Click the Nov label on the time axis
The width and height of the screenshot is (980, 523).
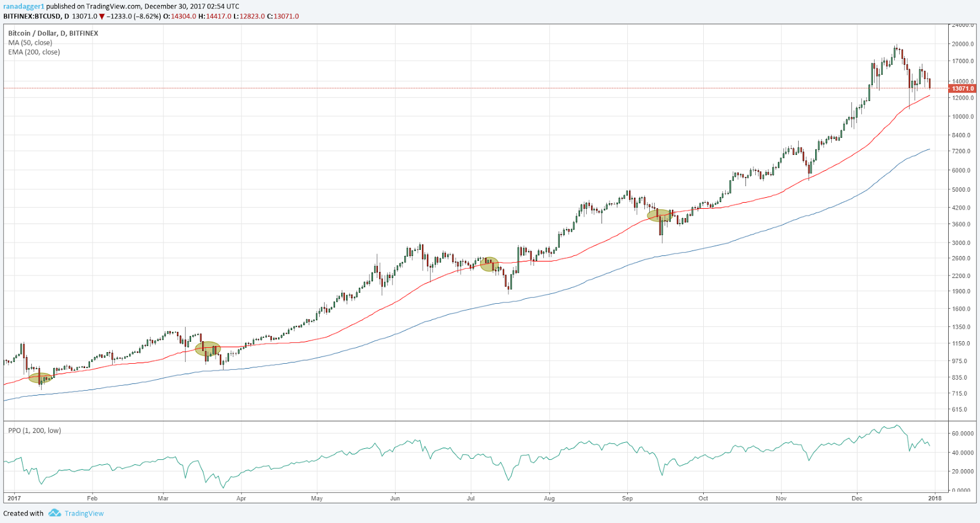point(781,498)
